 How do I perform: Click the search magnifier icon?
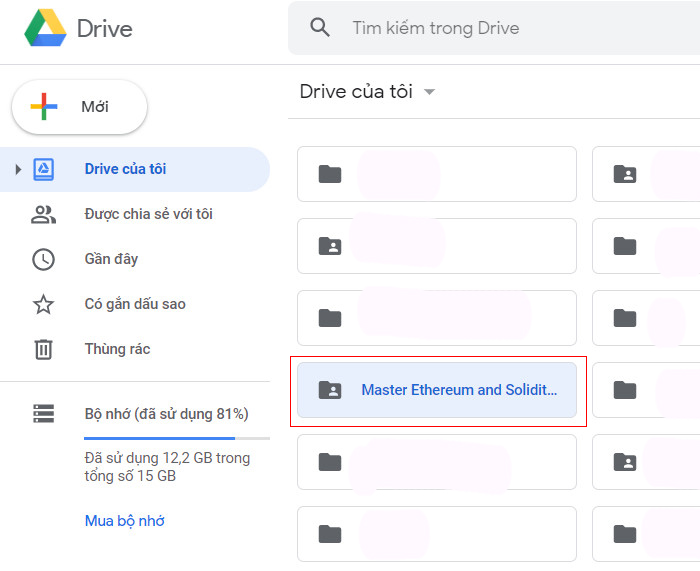320,28
